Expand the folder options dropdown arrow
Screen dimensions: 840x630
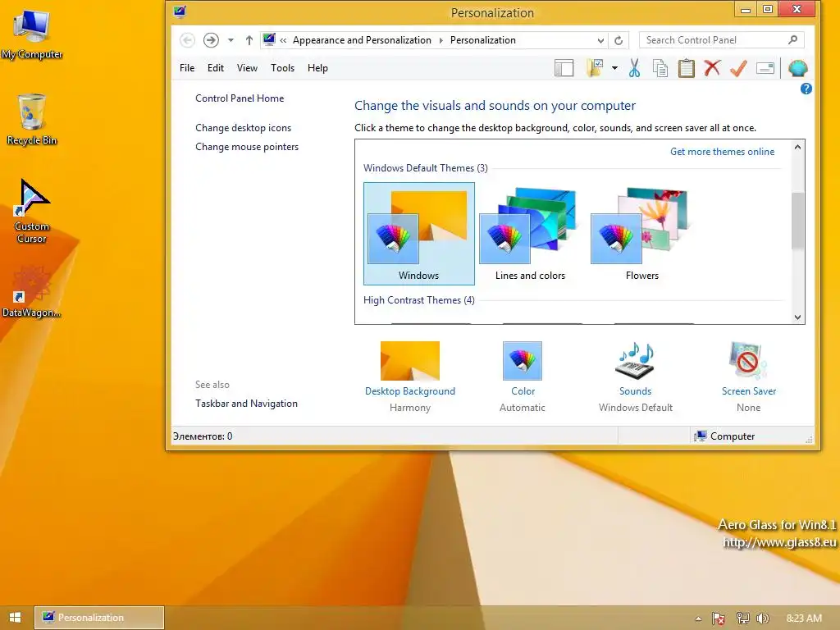tap(614, 68)
